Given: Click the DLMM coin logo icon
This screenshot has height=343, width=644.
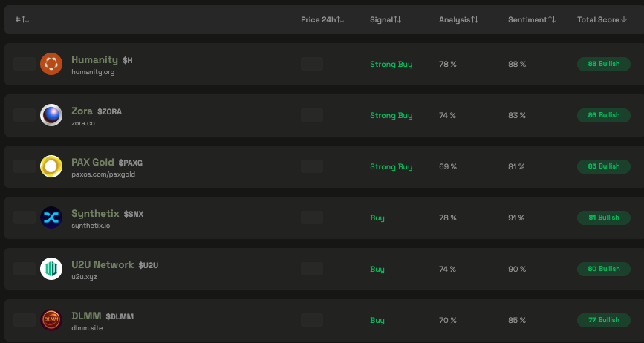Looking at the screenshot, I should click(x=51, y=320).
